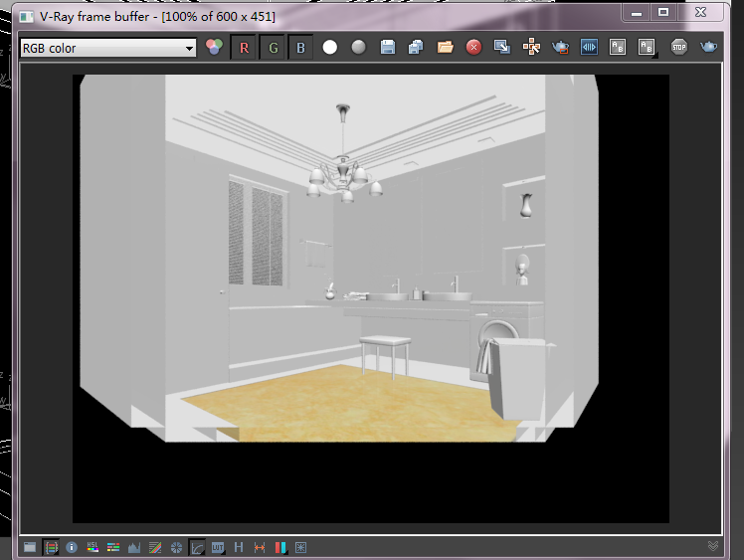
Task: Toggle the blue channel B button
Action: pyautogui.click(x=300, y=48)
